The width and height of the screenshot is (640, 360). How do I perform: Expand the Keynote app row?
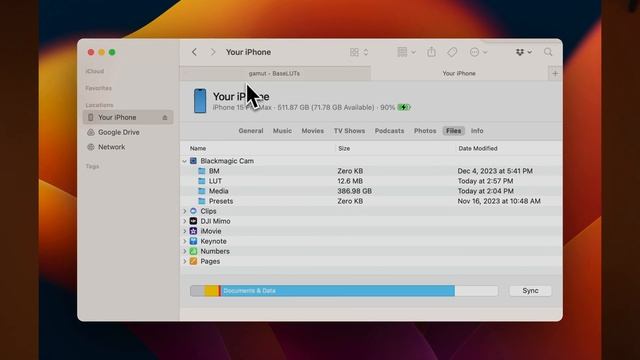(x=184, y=241)
